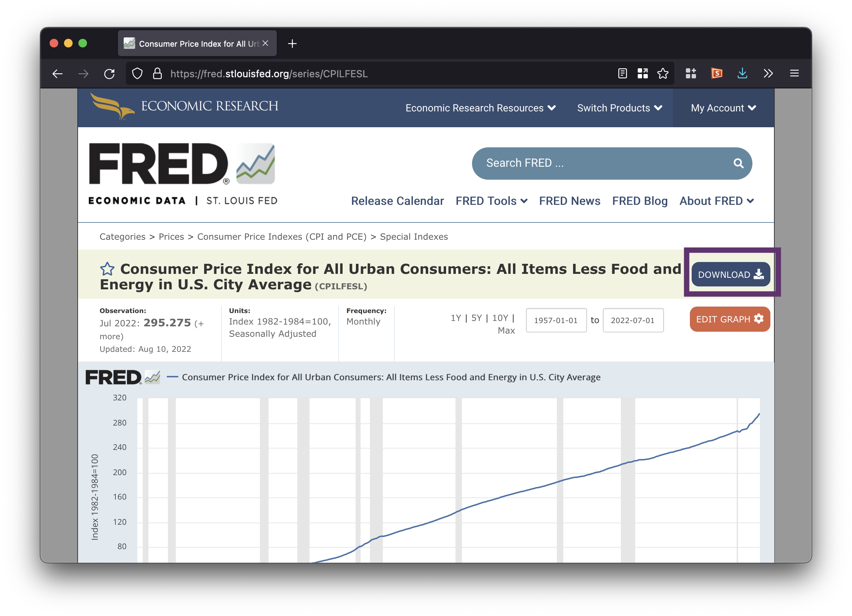Open the About FRED menu
Viewport: 852px width, 616px height.
(716, 201)
